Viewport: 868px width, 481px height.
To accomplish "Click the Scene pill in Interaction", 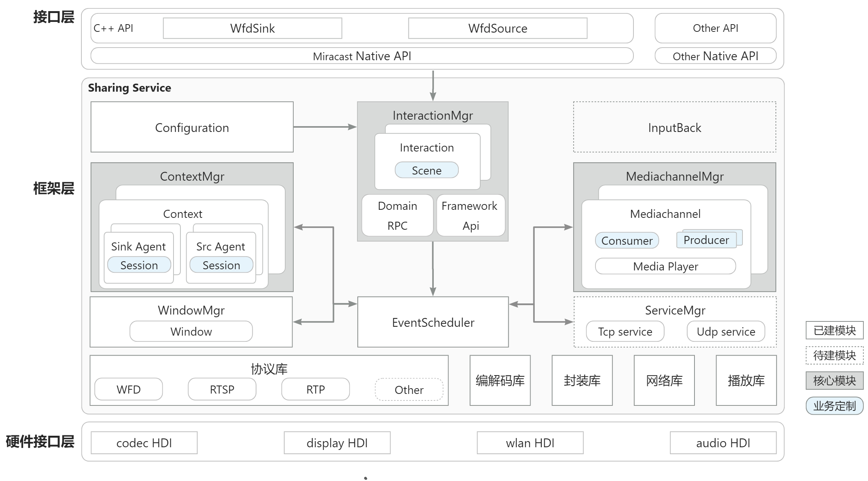I will (x=427, y=170).
